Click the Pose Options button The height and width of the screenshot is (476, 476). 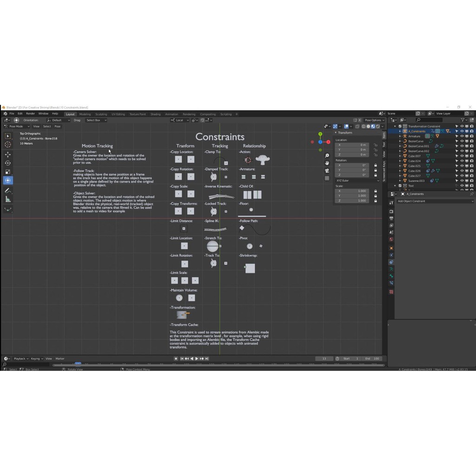(373, 120)
